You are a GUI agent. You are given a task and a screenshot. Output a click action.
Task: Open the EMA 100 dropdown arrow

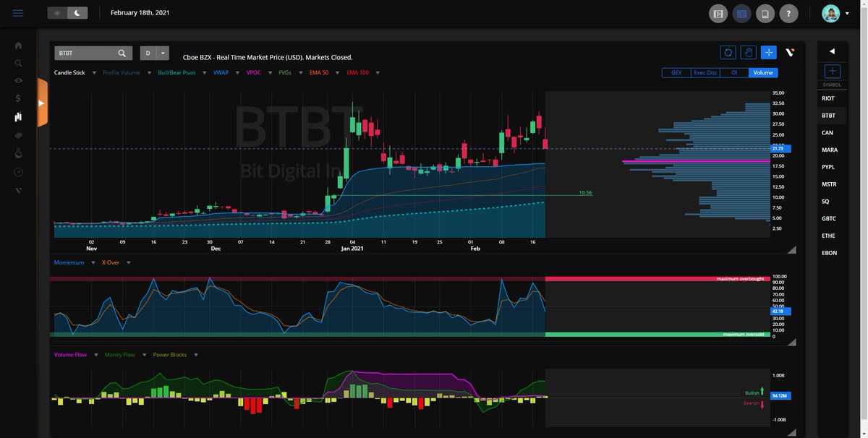click(378, 73)
